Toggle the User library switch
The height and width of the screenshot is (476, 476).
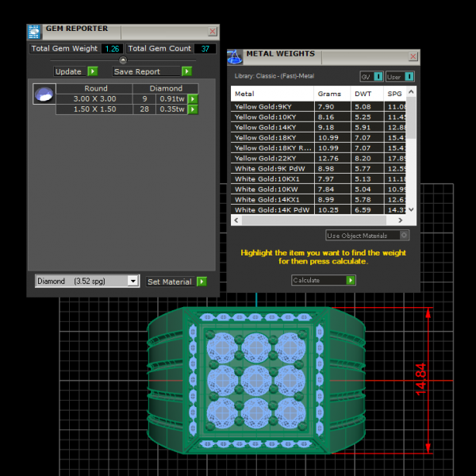pyautogui.click(x=409, y=77)
